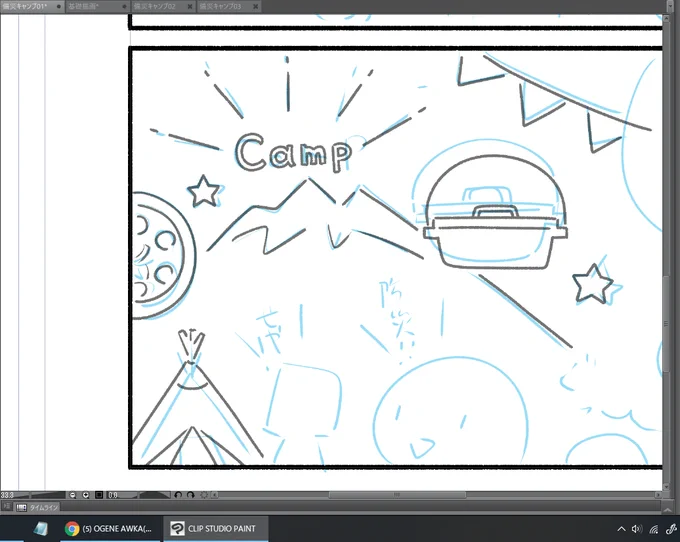Switch to the 備災キャンプ02 canvas tab
Image resolution: width=680 pixels, height=542 pixels.
[164, 6]
